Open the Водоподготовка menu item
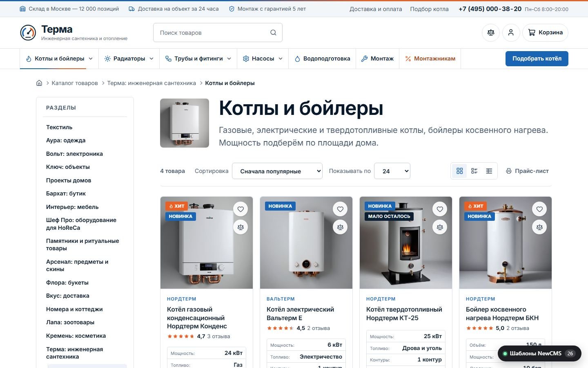The image size is (588, 368). pos(322,59)
